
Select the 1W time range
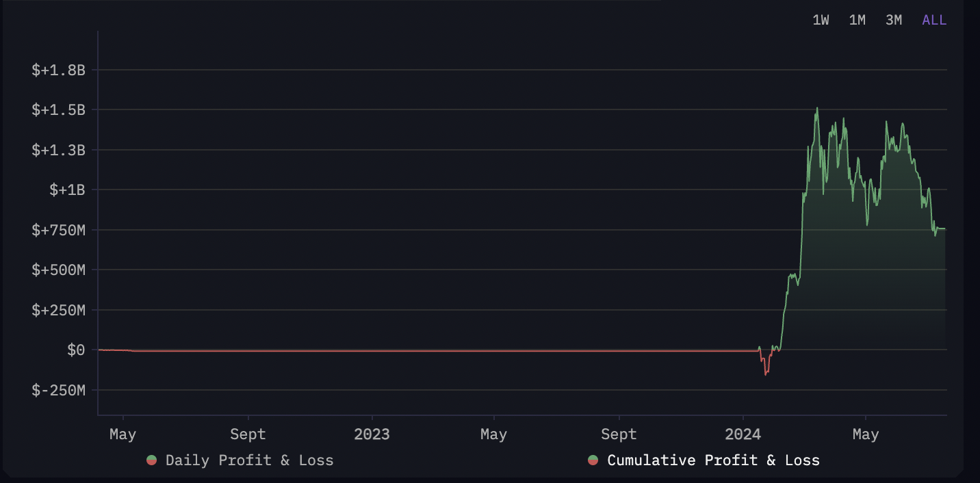(821, 20)
